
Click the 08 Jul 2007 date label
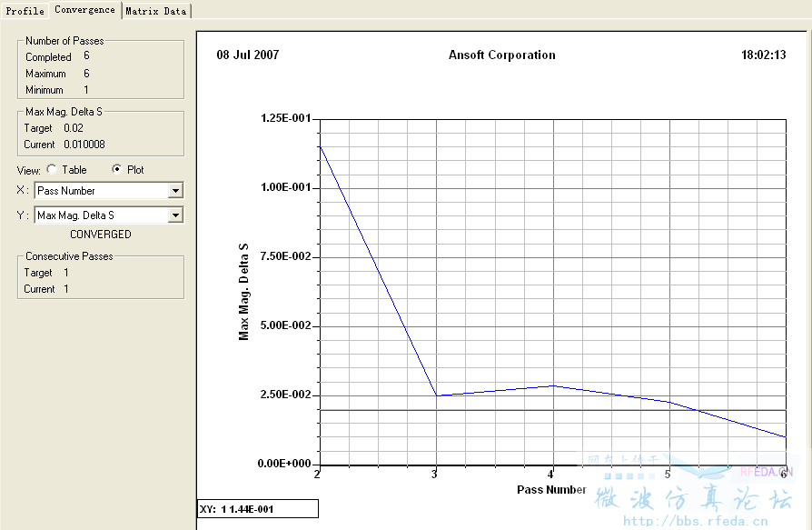(247, 55)
